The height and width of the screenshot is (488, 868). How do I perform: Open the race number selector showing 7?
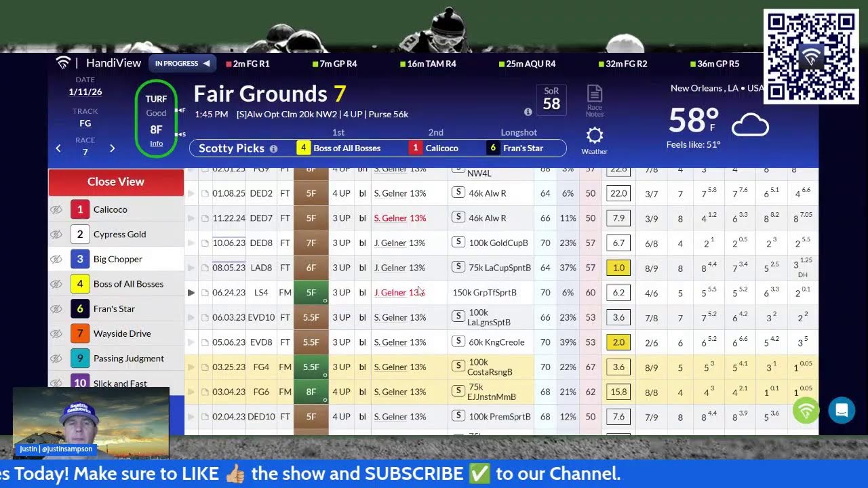coord(85,152)
